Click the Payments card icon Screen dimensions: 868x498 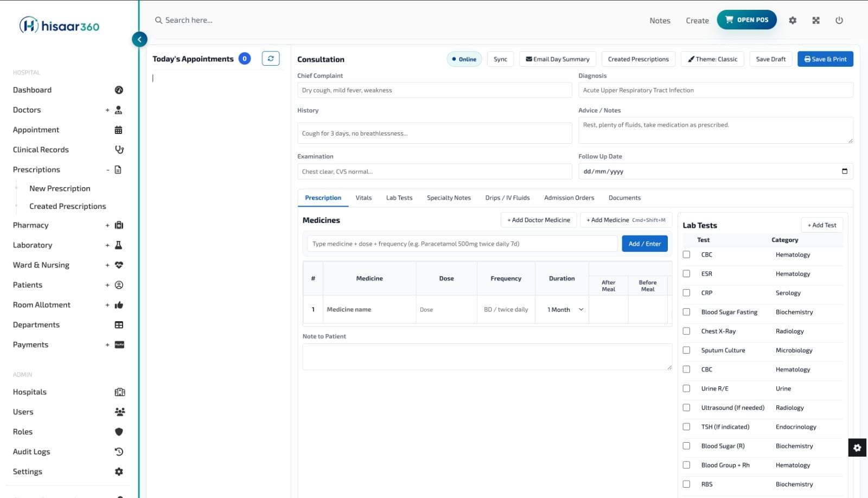click(119, 344)
